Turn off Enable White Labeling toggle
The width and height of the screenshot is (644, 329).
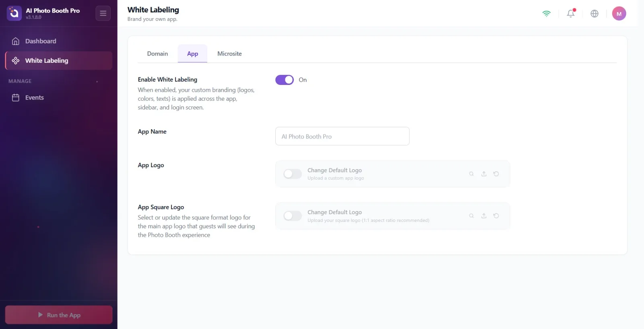tap(285, 80)
